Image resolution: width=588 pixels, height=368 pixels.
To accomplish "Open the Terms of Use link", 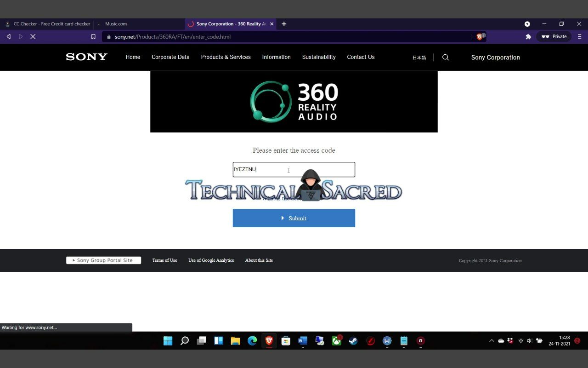I will (x=164, y=260).
